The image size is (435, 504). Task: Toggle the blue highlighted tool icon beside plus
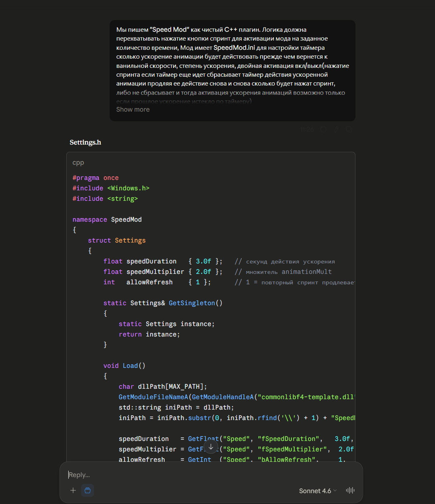tap(88, 490)
